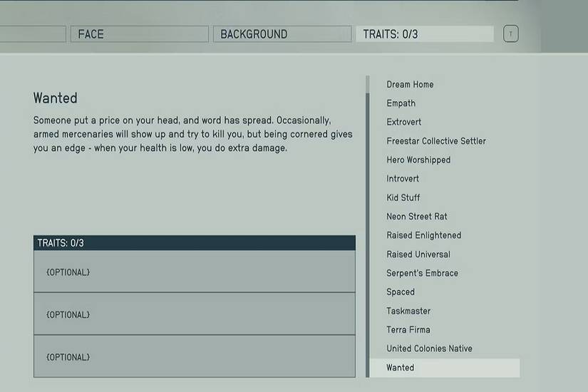Select the Raised Enlightened trait
Image resolution: width=588 pixels, height=392 pixels.
[424, 235]
